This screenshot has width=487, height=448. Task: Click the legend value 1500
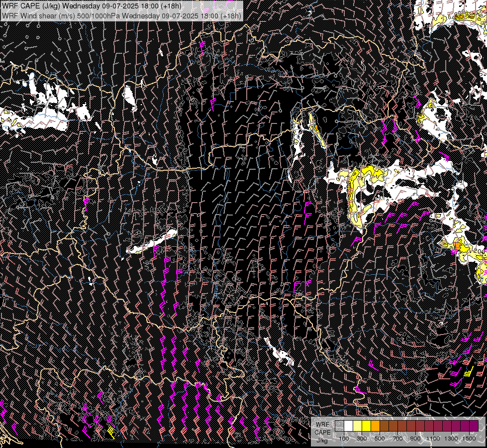469,439
